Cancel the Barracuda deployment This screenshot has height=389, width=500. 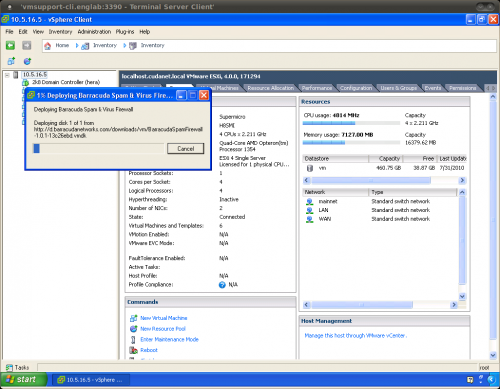(186, 149)
